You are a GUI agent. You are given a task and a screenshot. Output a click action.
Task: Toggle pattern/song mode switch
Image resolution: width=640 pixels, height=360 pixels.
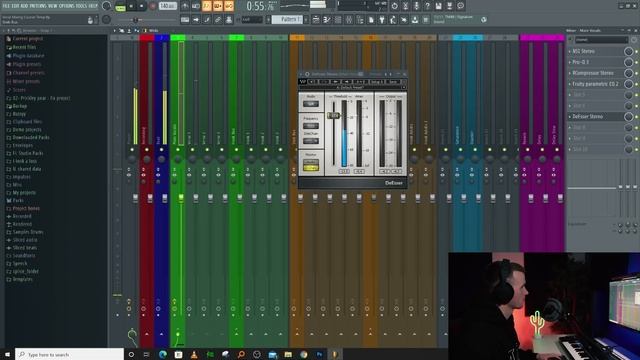tap(120, 7)
